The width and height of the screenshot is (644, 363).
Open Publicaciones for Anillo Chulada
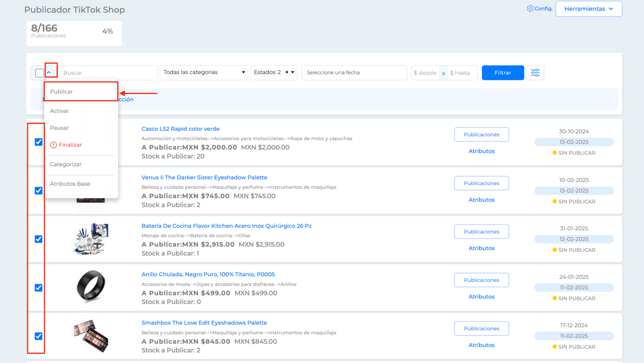click(x=481, y=280)
